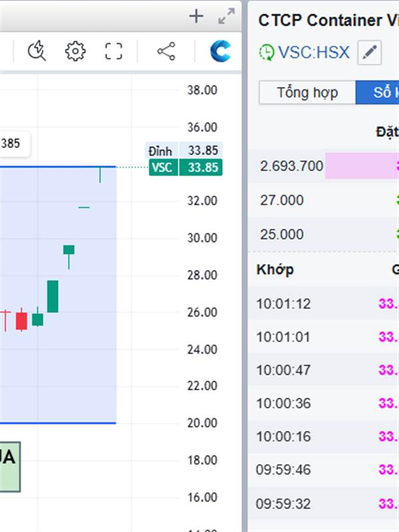Image resolution: width=399 pixels, height=532 pixels.
Task: Click the plus icon to add chart
Action: pos(196,16)
